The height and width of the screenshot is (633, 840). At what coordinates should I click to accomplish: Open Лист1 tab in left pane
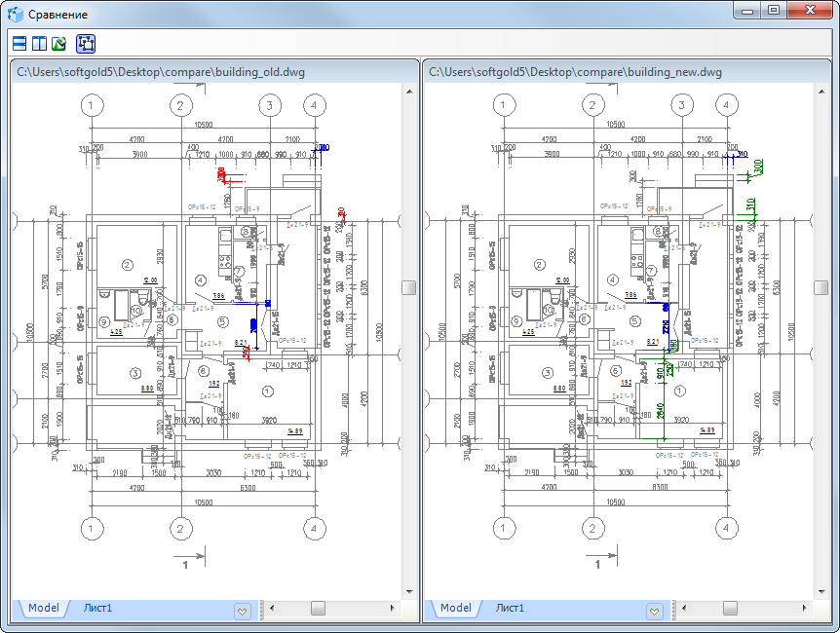(97, 608)
